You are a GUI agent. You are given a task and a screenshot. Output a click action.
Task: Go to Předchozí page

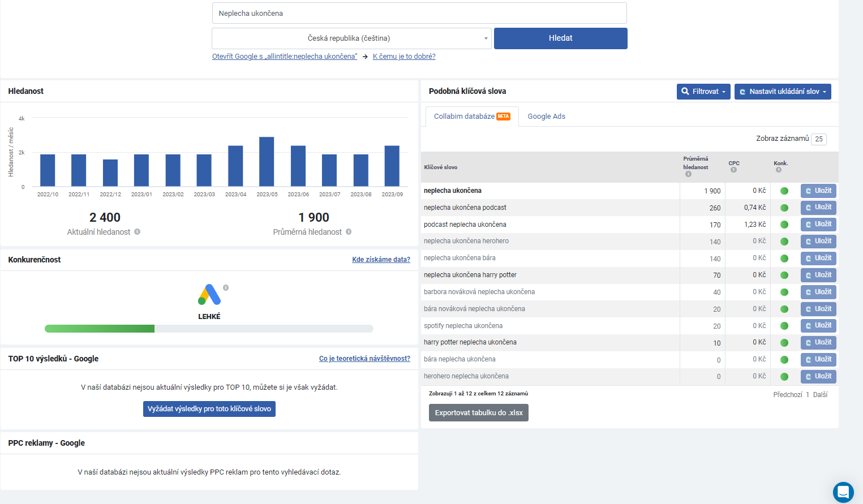(x=788, y=395)
